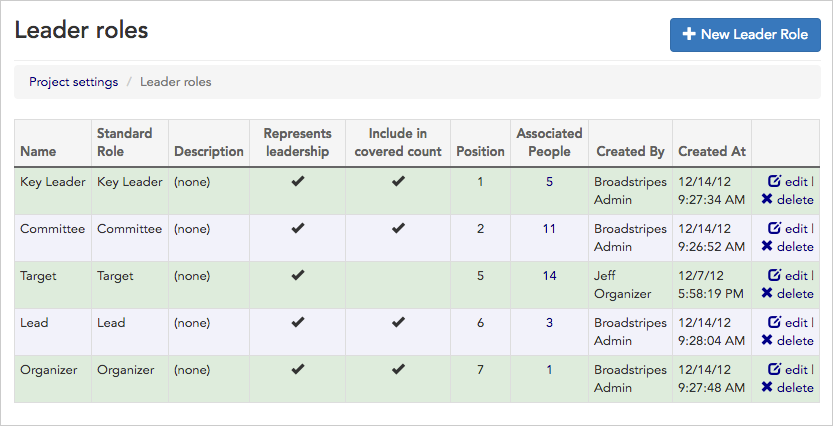Click delete icon for Committee row
The image size is (833, 426).
pyautogui.click(x=767, y=246)
